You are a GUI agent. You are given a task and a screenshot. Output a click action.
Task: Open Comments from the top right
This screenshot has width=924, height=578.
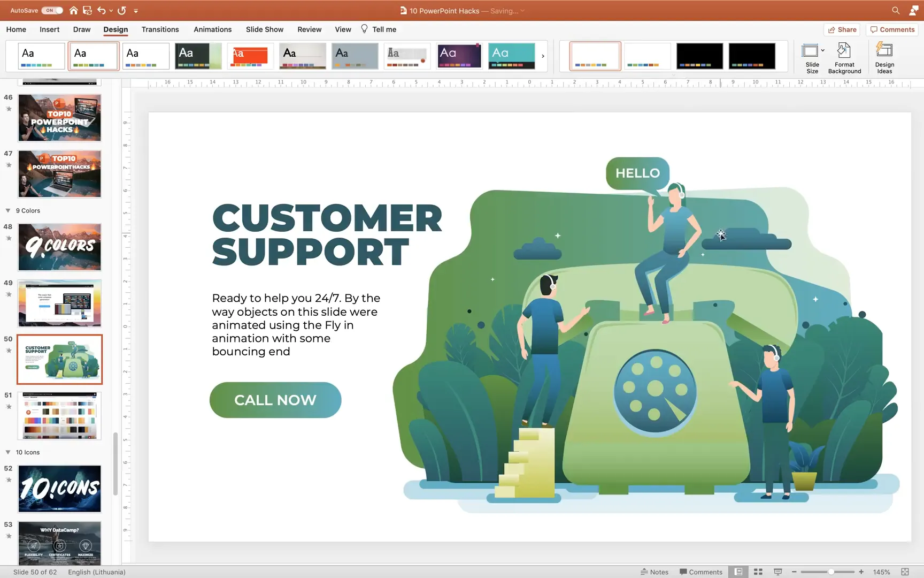(891, 29)
